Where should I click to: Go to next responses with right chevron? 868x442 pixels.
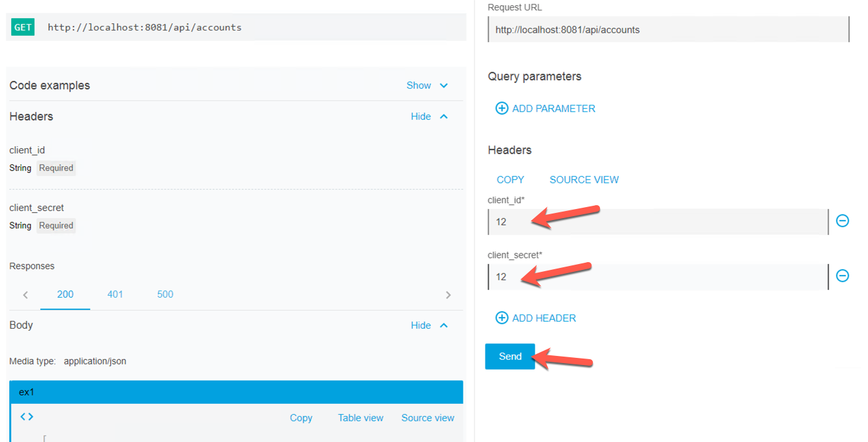click(x=448, y=295)
